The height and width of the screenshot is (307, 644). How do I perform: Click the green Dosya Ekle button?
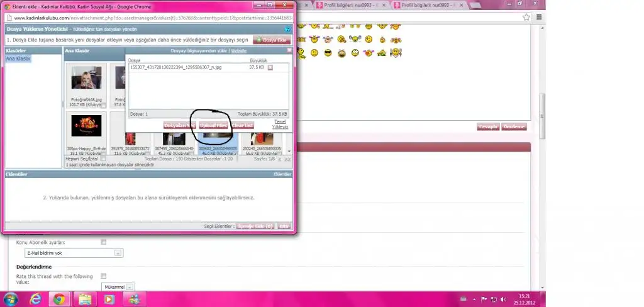272,40
